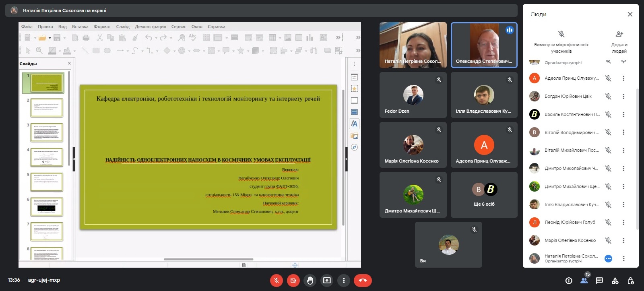
Task: Click the people list vertical scrollbar
Action: point(637,161)
